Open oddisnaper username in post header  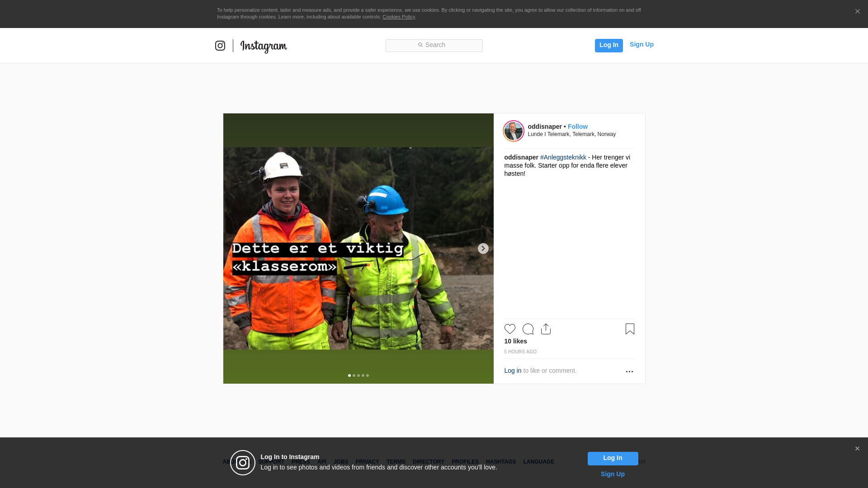545,127
